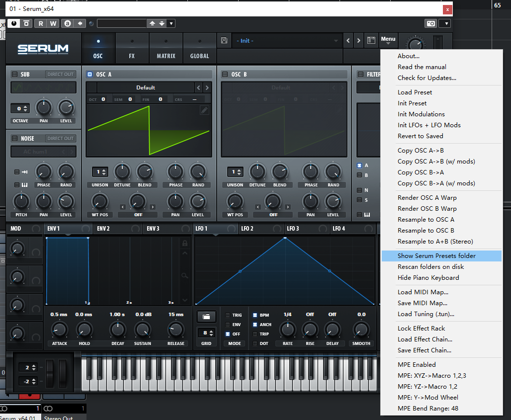Click the host preset name input field

pyautogui.click(x=122, y=23)
